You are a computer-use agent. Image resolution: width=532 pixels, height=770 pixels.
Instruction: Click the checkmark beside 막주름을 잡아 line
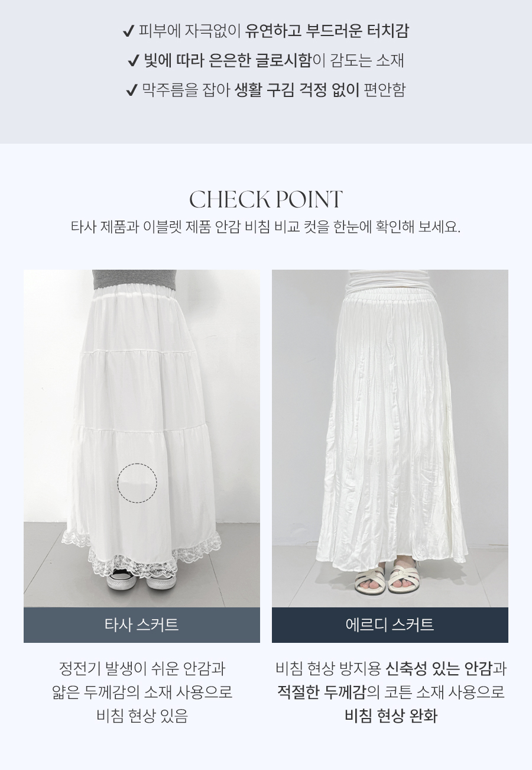[132, 90]
